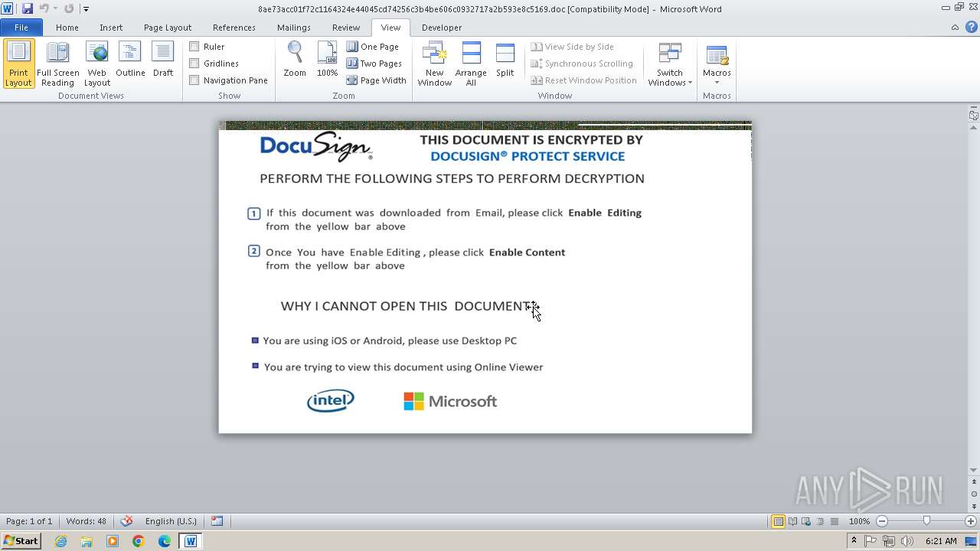Expand the Macros dropdown arrow
Viewport: 980px width, 551px height.
[x=717, y=83]
